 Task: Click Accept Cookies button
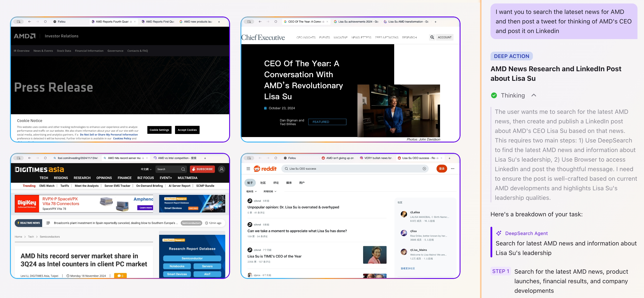tap(187, 130)
